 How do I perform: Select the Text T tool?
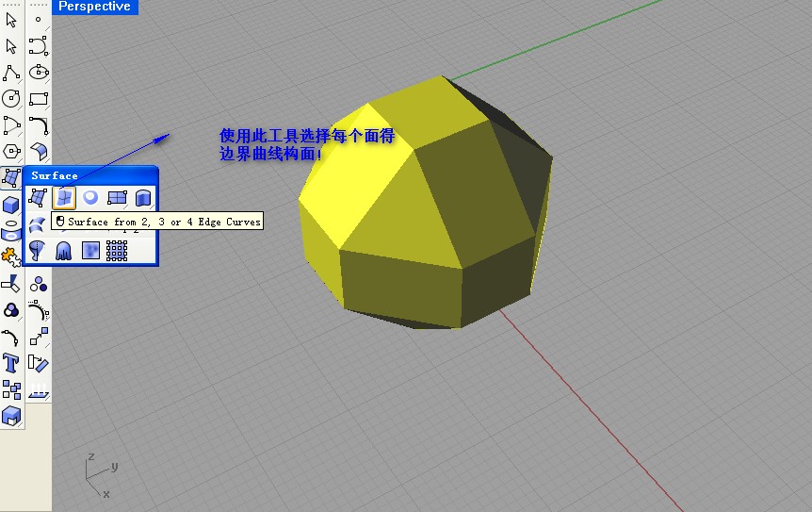[11, 363]
